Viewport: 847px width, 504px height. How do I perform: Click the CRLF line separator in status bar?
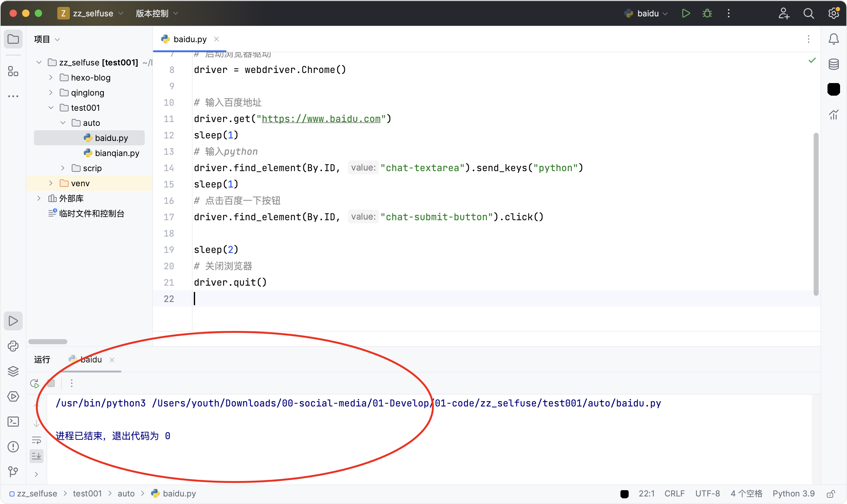click(x=674, y=494)
